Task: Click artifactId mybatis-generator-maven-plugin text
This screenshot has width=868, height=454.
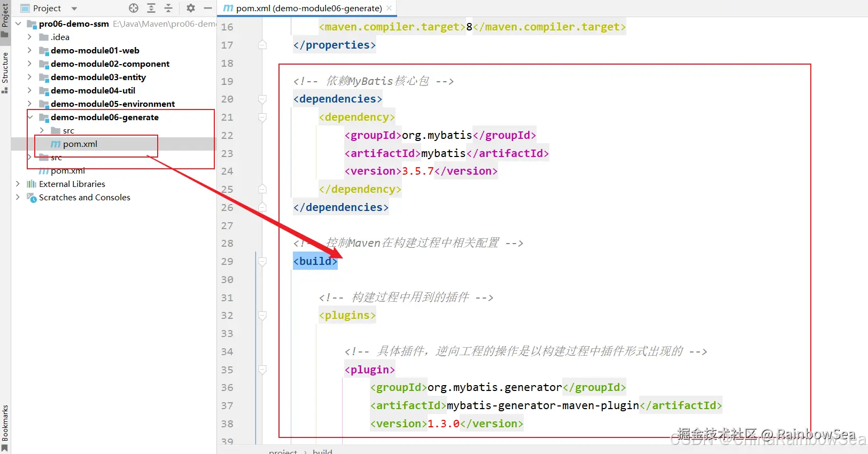Action: 543,405
